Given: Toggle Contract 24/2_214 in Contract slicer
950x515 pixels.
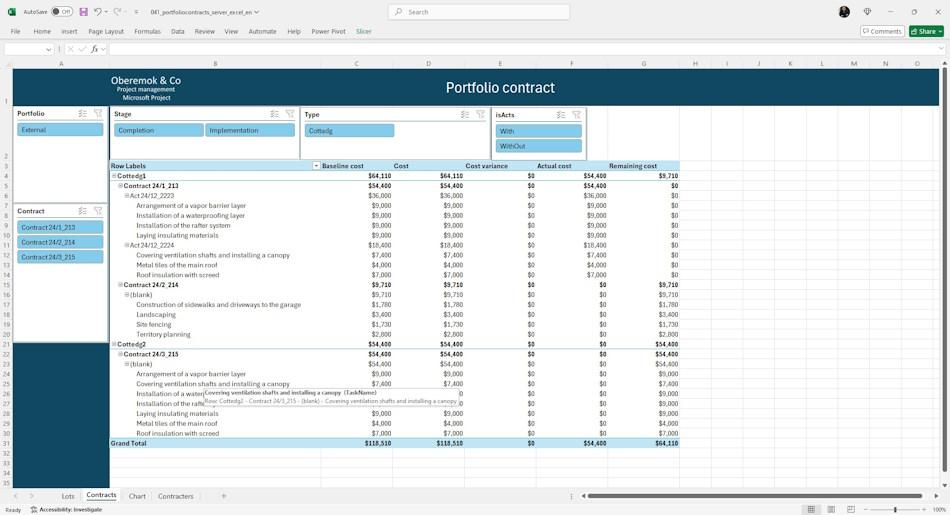Looking at the screenshot, I should 60,242.
